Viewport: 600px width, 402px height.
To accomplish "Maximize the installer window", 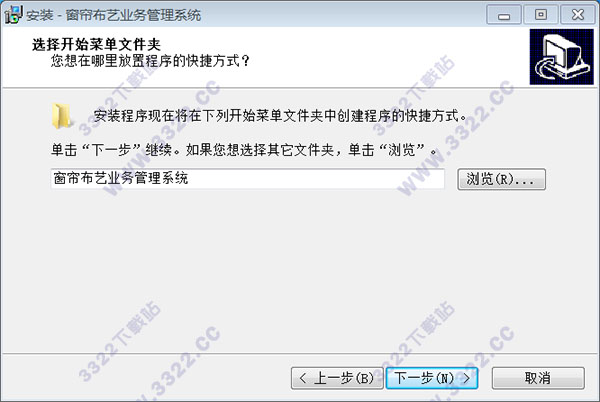I will tap(540, 15).
